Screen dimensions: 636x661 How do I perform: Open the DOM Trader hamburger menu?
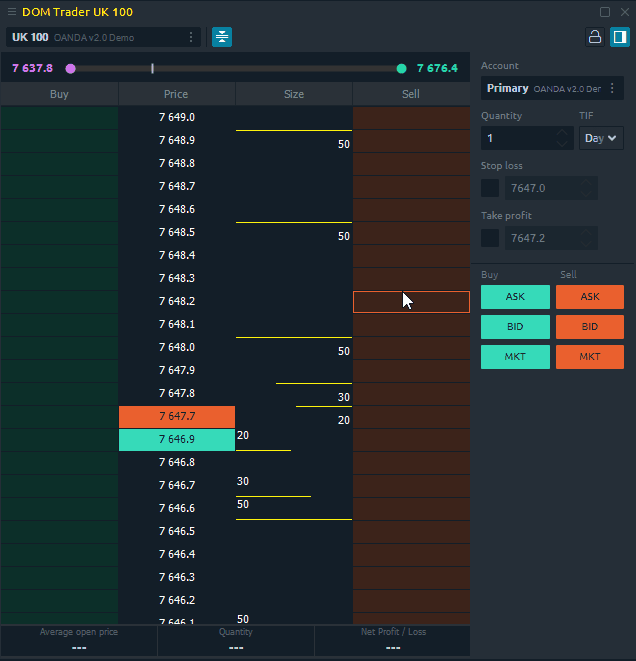[x=11, y=12]
